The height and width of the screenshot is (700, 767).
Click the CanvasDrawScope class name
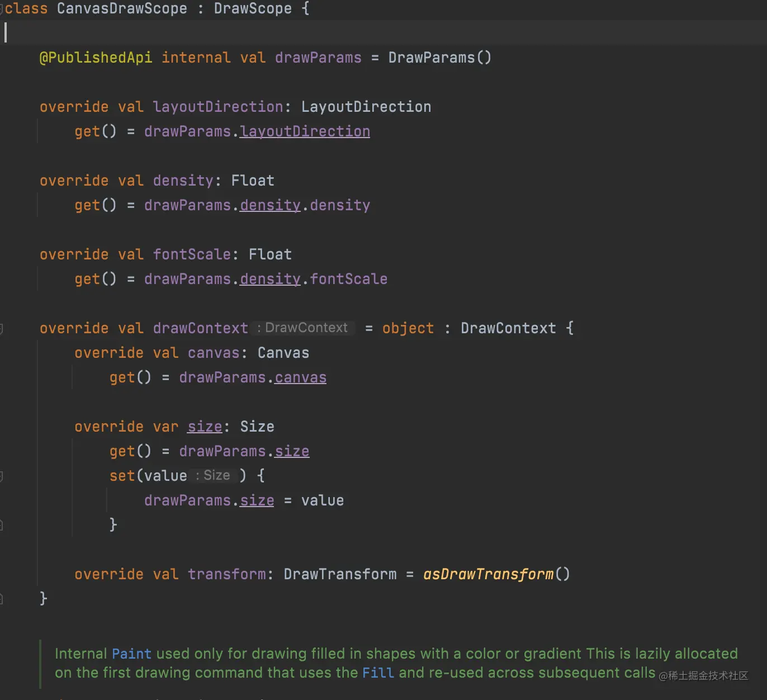coord(122,8)
